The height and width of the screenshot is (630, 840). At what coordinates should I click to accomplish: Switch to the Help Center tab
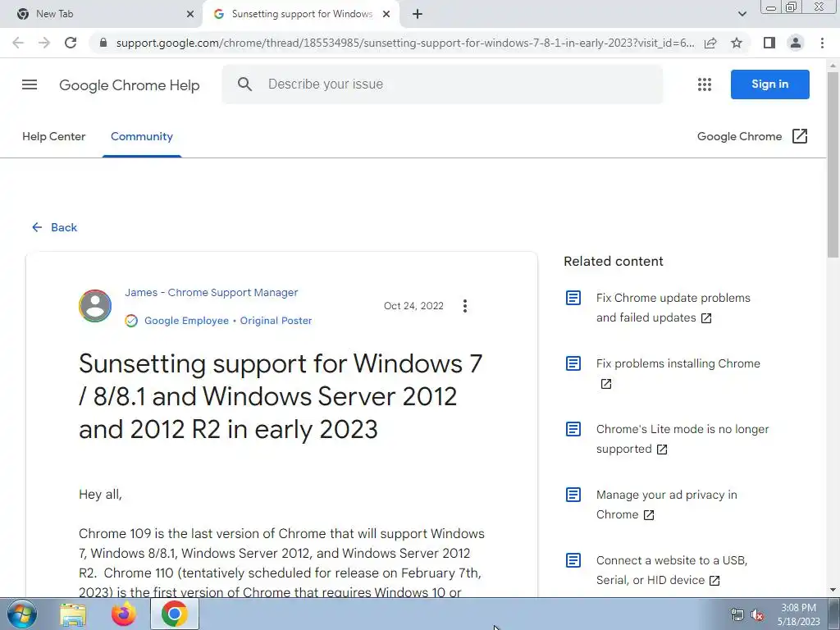coord(53,137)
